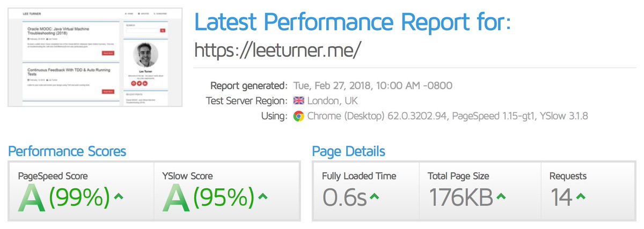Click the green arrow next to 14 requests
644x229 pixels.
[581, 196]
